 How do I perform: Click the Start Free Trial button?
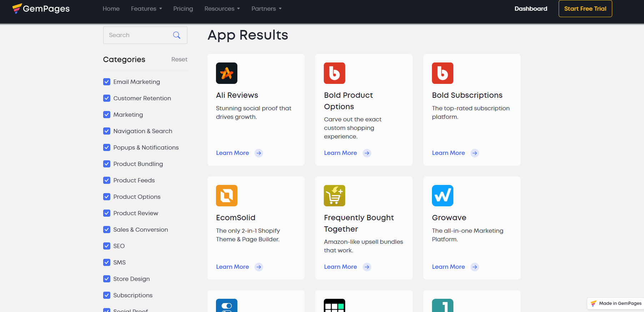[x=585, y=9]
